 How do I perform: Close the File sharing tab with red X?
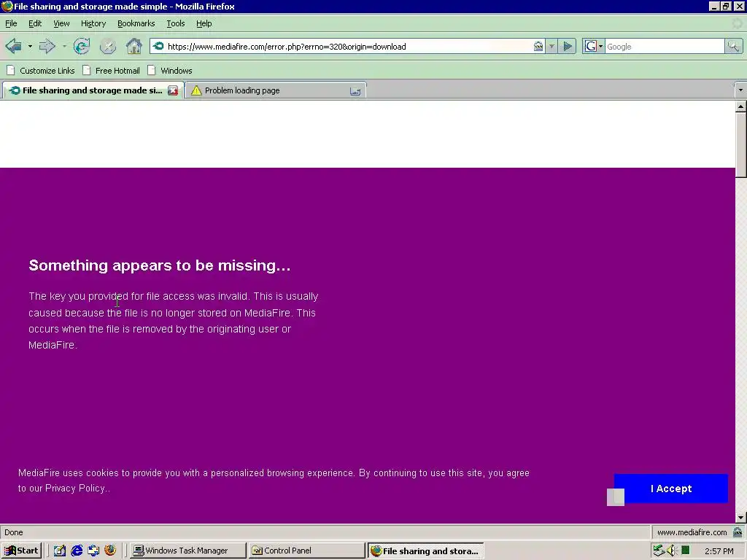[x=173, y=90]
